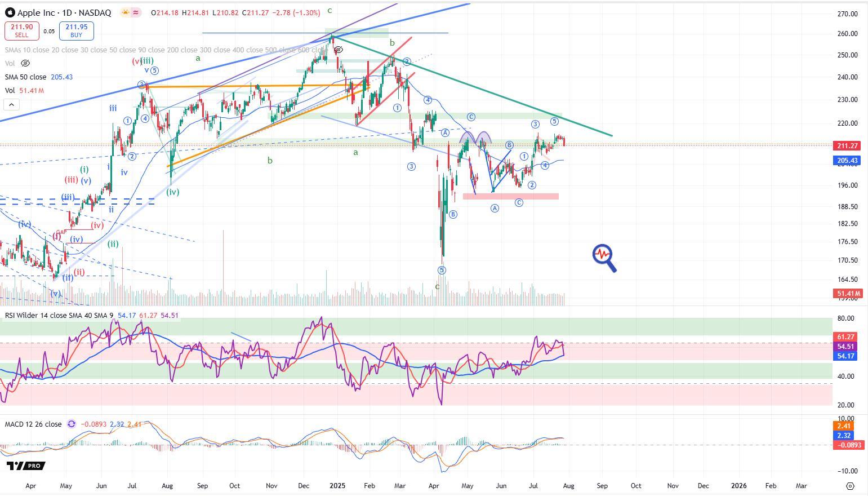
Task: Click the 2026 label on the time axis
Action: pos(738,485)
